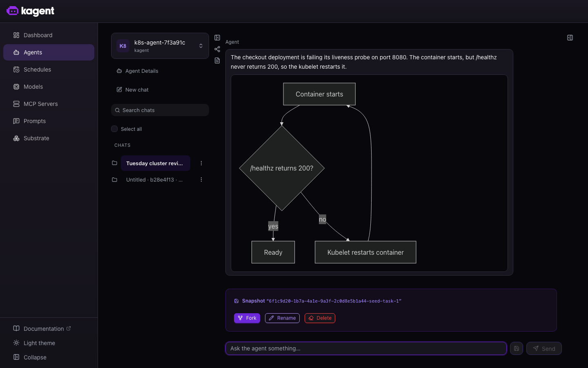The width and height of the screenshot is (588, 368).
Task: Click the Substrate cubes icon
Action: pos(16,138)
